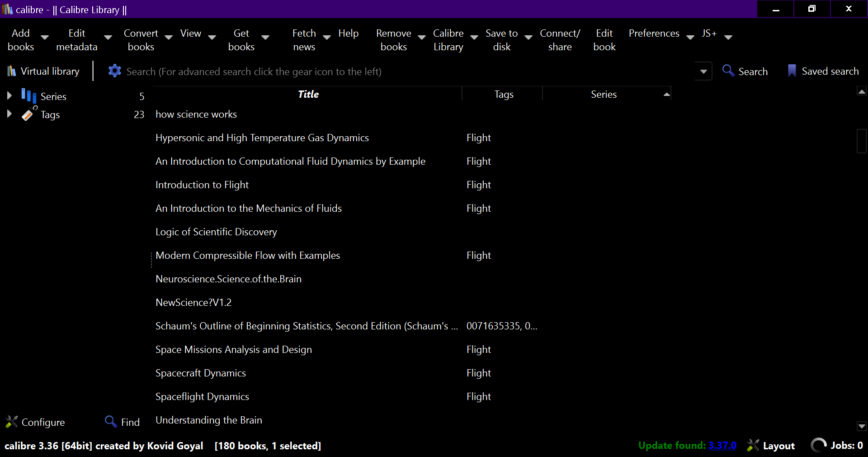This screenshot has width=868, height=457.
Task: Open advanced search via the gear icon
Action: tap(115, 71)
